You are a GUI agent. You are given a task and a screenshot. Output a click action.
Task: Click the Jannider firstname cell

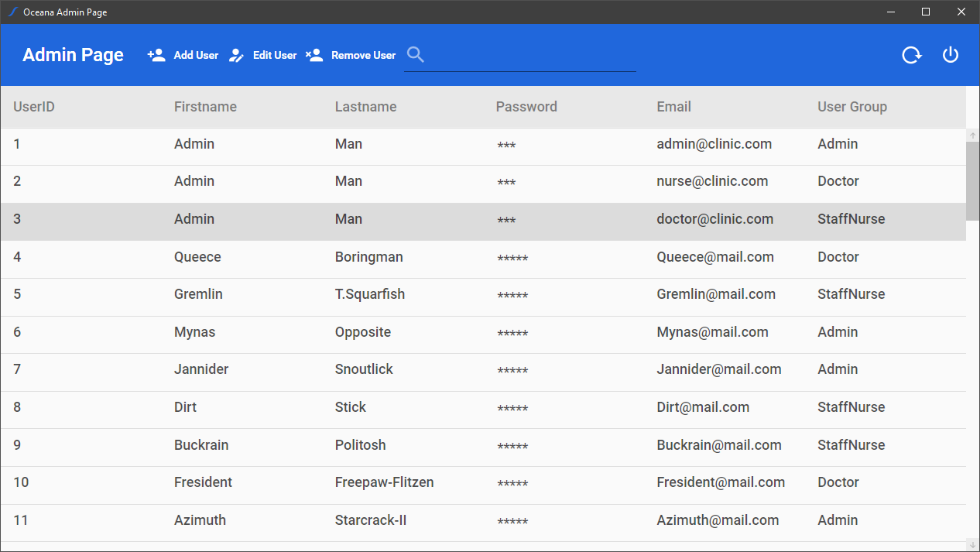click(201, 369)
